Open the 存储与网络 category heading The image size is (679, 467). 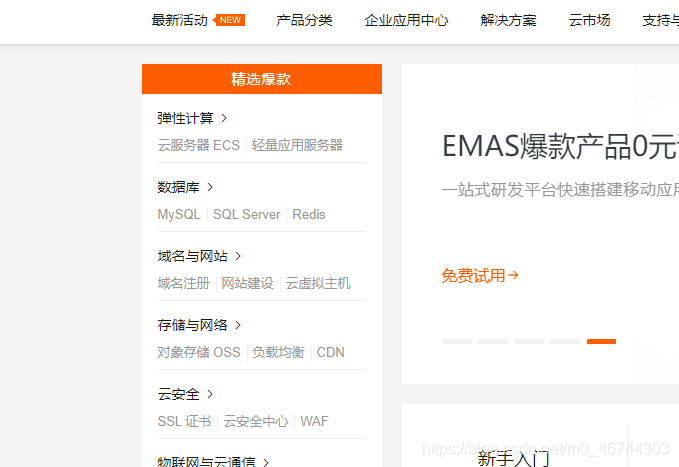[x=192, y=325]
